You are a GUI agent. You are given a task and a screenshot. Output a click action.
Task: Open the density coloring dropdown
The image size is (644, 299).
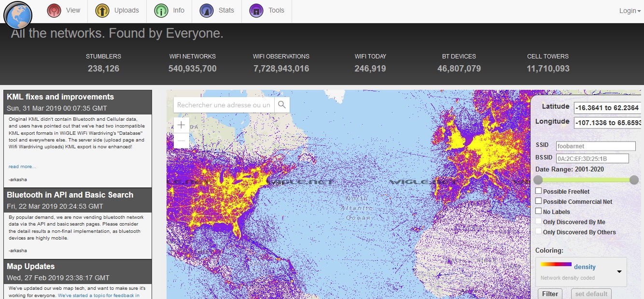tap(581, 271)
